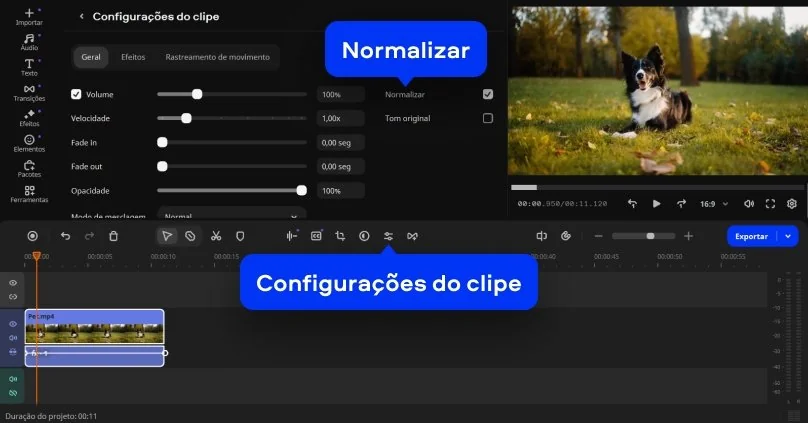Toggle link icon on the top overlay track
808x423 pixels.
point(13,297)
